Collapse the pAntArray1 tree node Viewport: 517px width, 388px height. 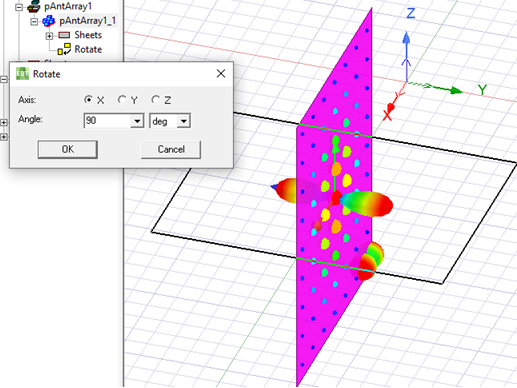pos(19,7)
